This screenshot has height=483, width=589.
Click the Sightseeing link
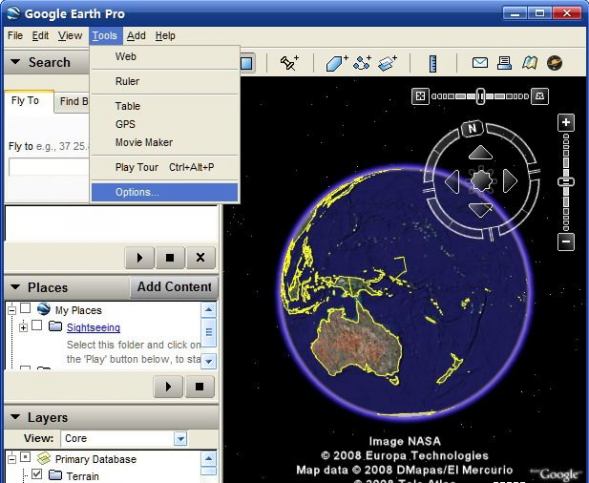point(93,328)
